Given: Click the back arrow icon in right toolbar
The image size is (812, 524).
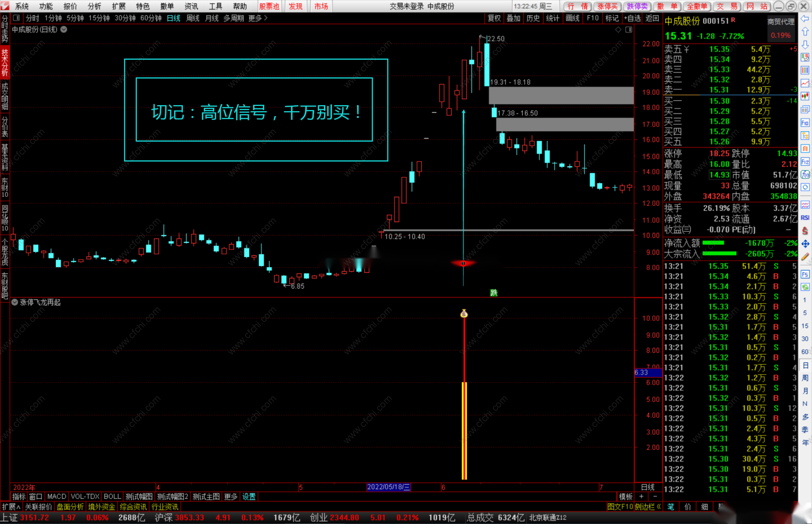Looking at the screenshot, I should tap(805, 19).
